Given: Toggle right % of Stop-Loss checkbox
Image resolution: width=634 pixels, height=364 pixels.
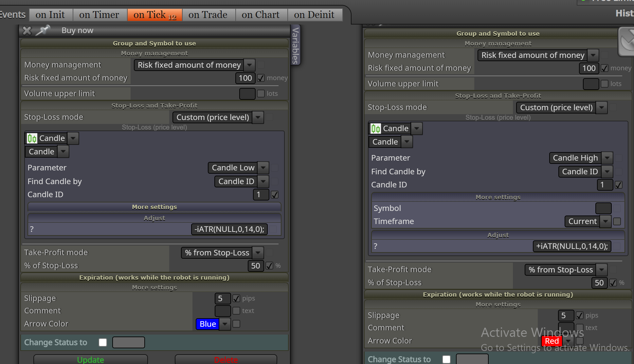Looking at the screenshot, I should coord(613,283).
